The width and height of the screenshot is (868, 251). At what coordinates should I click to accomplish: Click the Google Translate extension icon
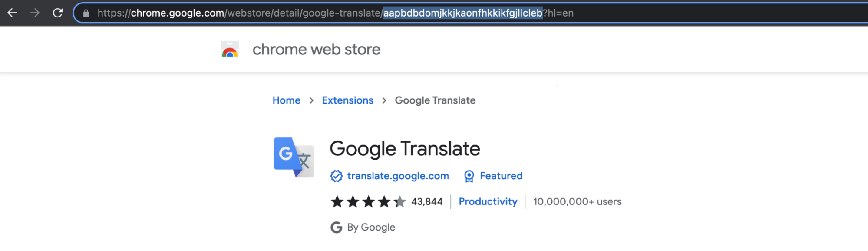294,157
